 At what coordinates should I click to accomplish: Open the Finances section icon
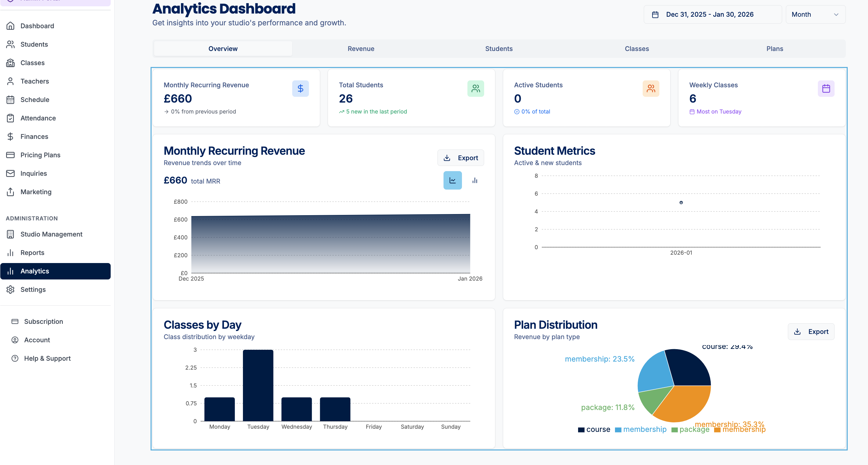[10, 137]
